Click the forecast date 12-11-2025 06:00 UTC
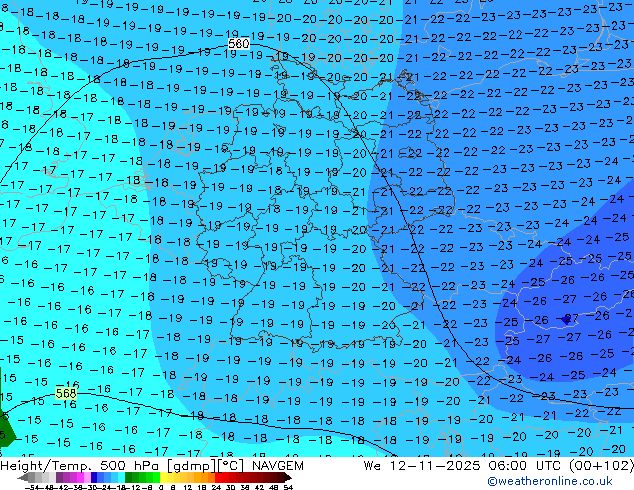 [476, 466]
